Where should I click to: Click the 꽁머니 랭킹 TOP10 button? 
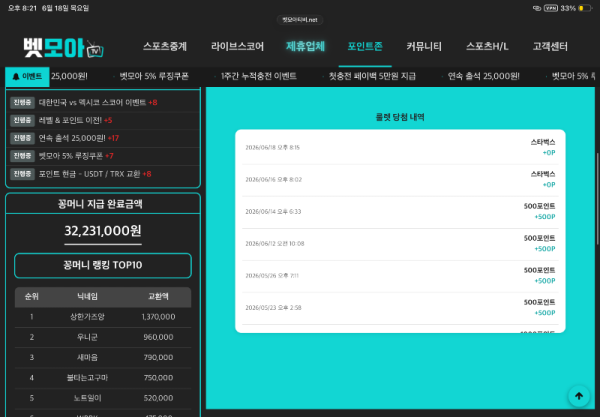[x=103, y=265]
